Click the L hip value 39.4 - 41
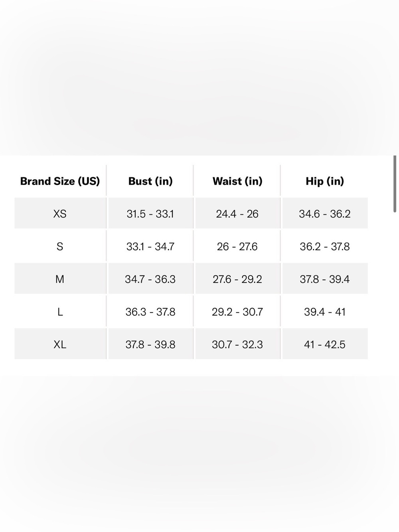The width and height of the screenshot is (399, 532). [325, 312]
